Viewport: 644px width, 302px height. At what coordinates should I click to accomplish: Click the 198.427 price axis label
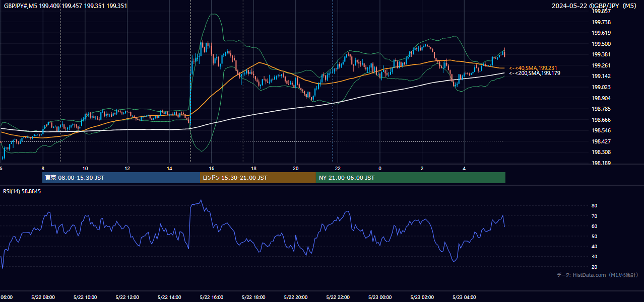[601, 141]
